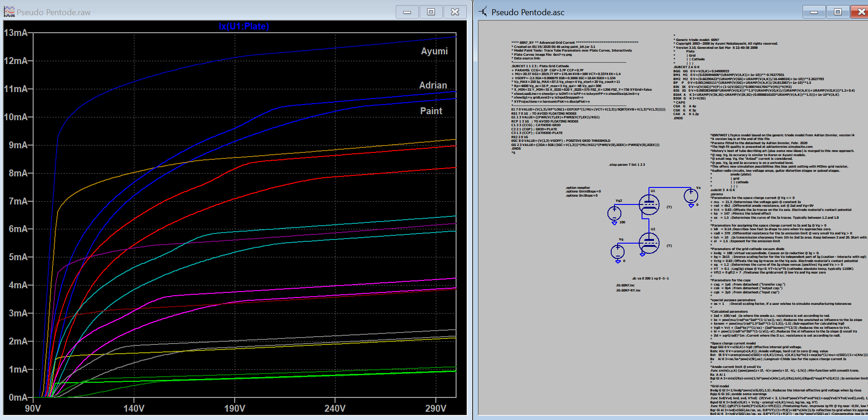The image size is (868, 420).
Task: Click the 140V horizontal axis label
Action: click(134, 408)
